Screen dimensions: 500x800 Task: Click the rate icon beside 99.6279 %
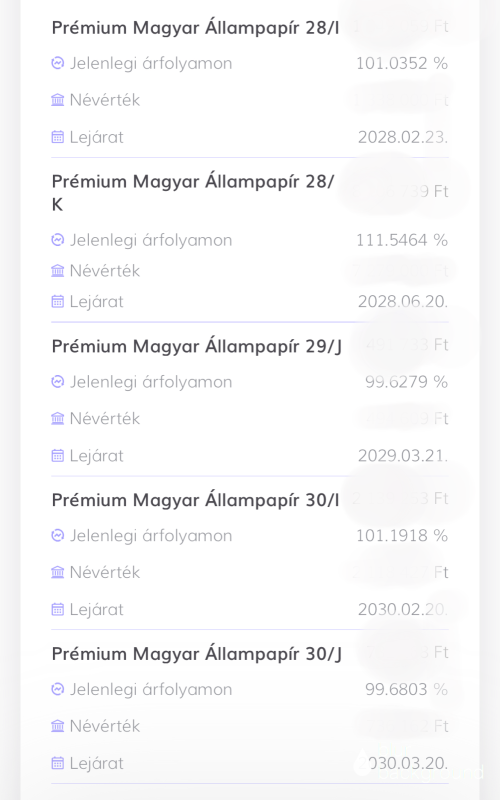(58, 382)
